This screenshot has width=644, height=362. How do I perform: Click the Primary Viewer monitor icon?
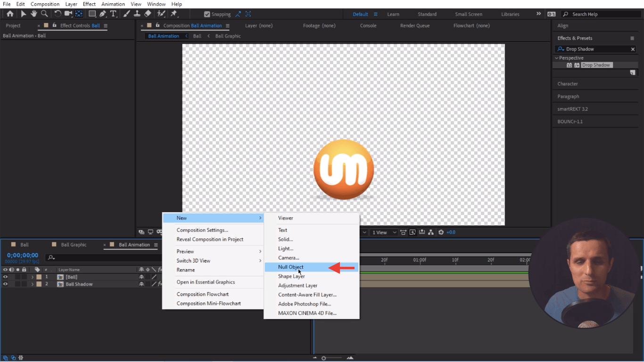point(150,232)
